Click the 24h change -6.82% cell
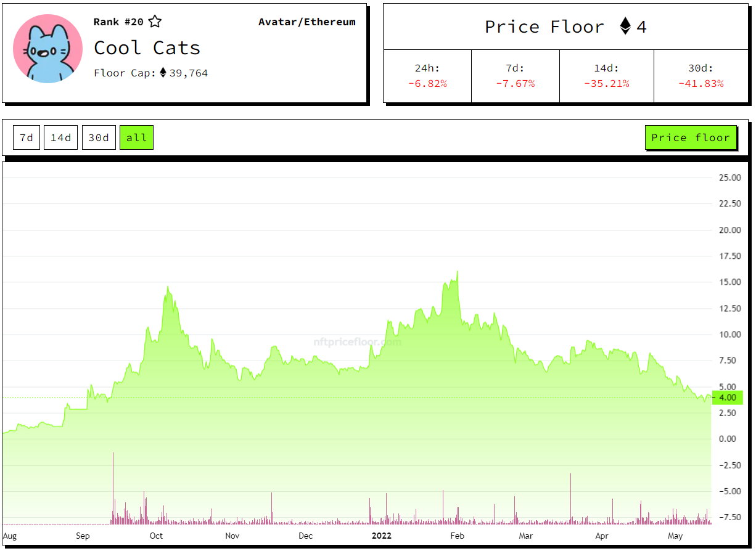The height and width of the screenshot is (551, 756). coord(427,76)
